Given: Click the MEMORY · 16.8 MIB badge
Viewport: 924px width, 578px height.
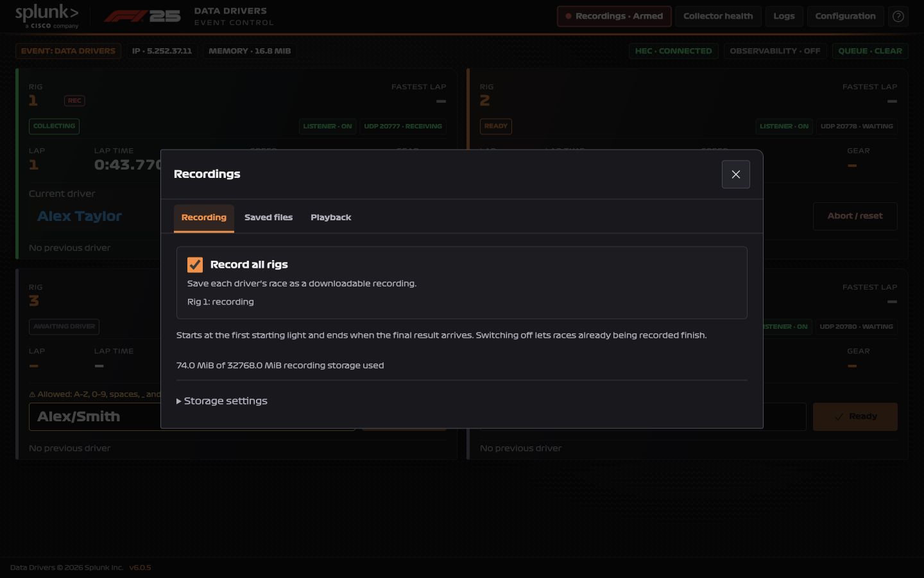Looking at the screenshot, I should [x=250, y=51].
